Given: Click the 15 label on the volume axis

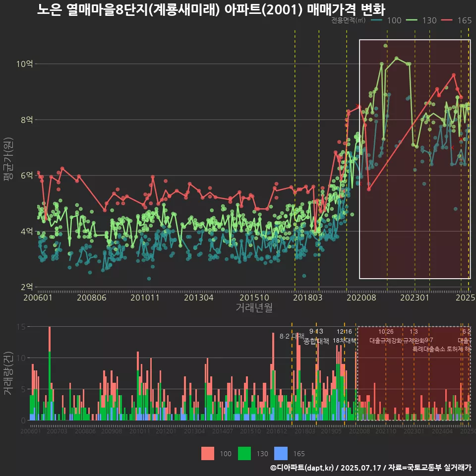Looking at the screenshot, I should point(21,327).
